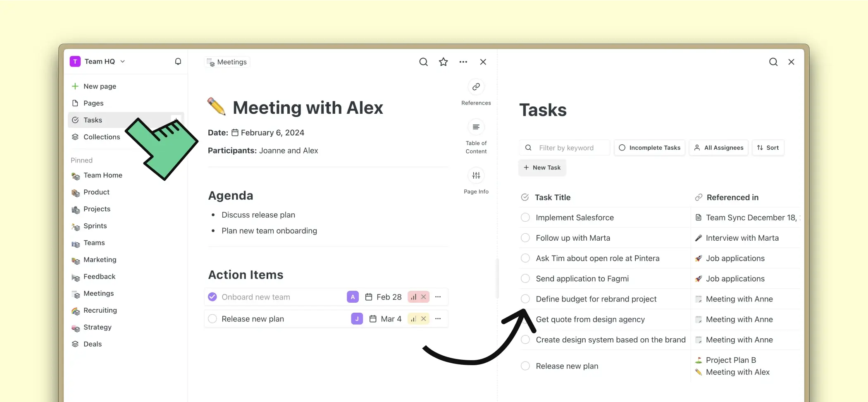The width and height of the screenshot is (868, 402).
Task: Expand the Team HQ workspace dropdown
Action: [123, 62]
